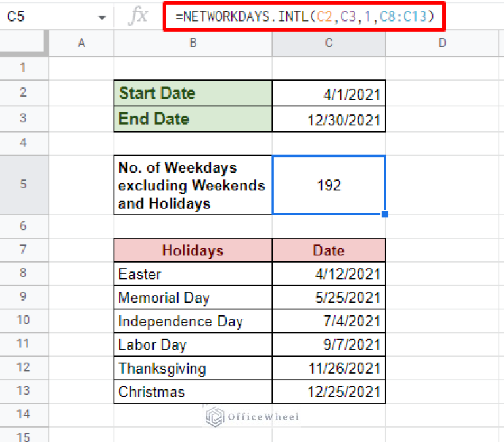This screenshot has width=504, height=442.
Task: Click the cell showing 192
Action: pos(329,185)
